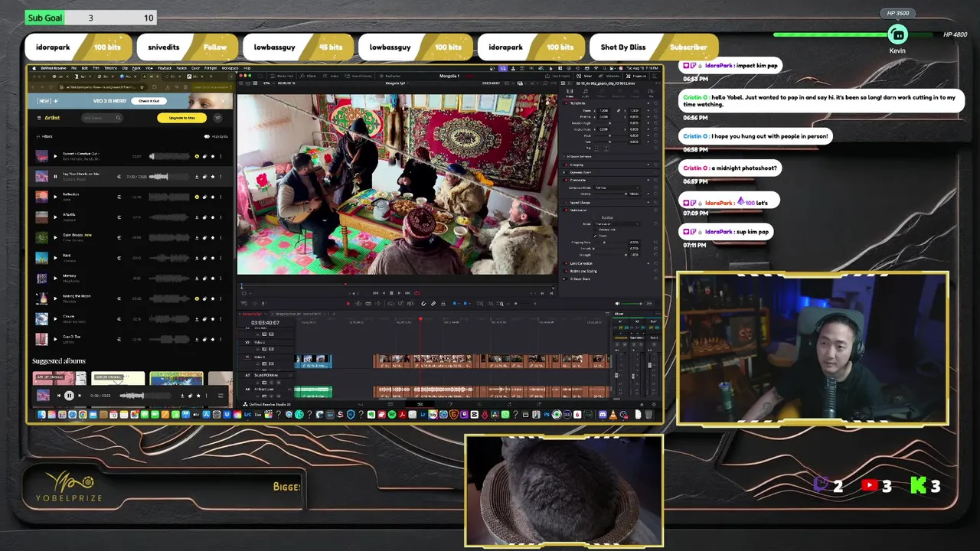The height and width of the screenshot is (551, 980).
Task: Open the YP account avatar
Action: [217, 118]
